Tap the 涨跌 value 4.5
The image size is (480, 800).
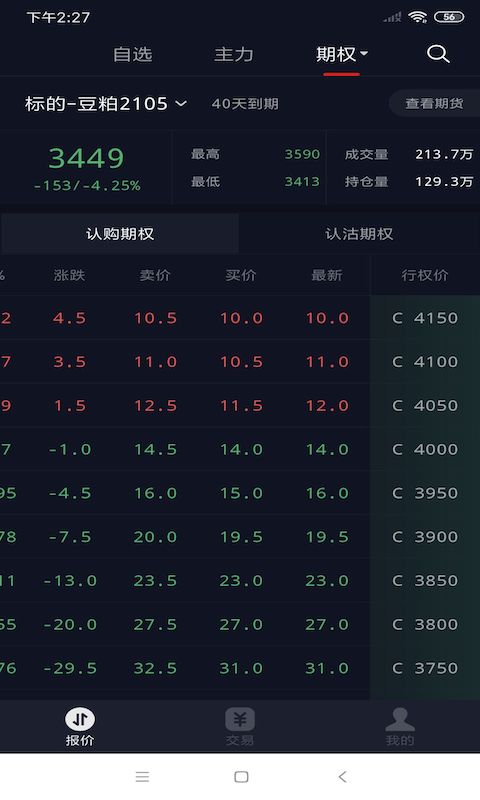click(x=69, y=318)
